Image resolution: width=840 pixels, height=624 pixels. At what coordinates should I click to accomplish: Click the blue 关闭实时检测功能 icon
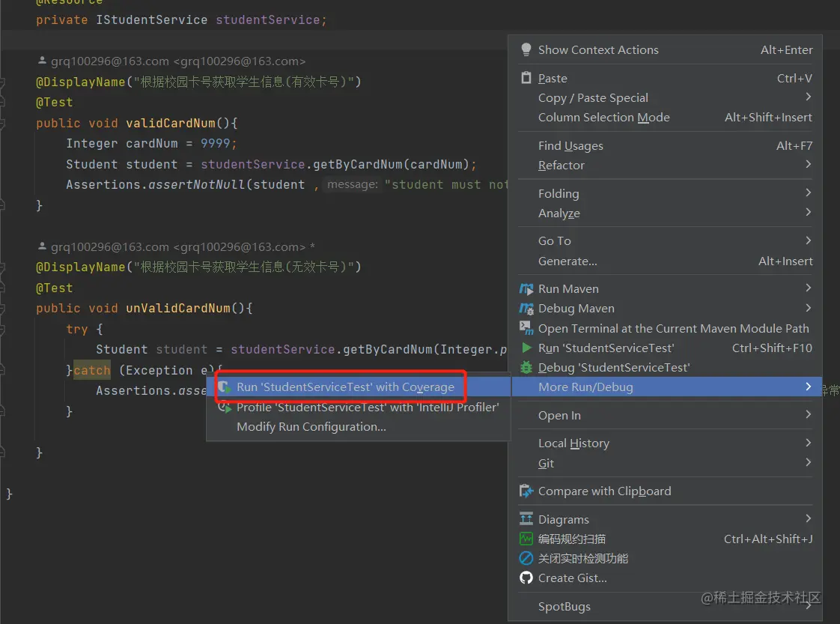point(526,558)
